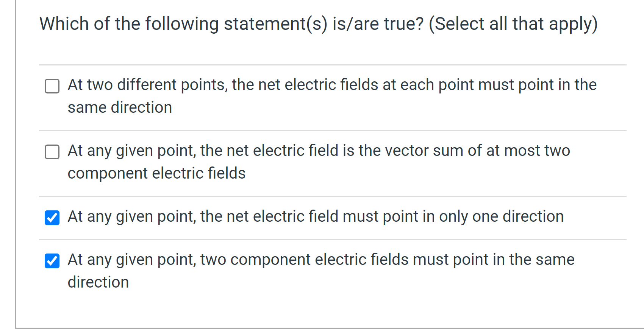Click the 'only one direction' answer label
This screenshot has height=336, width=644.
316,216
